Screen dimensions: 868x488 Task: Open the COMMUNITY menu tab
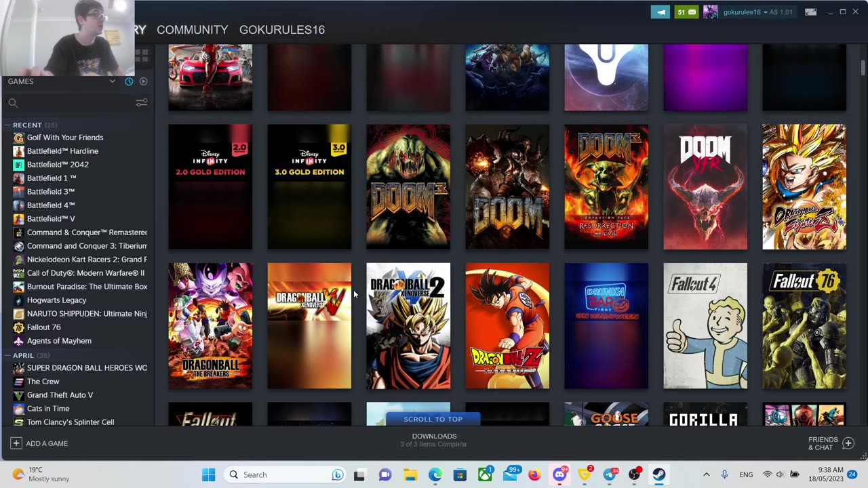[x=192, y=30]
